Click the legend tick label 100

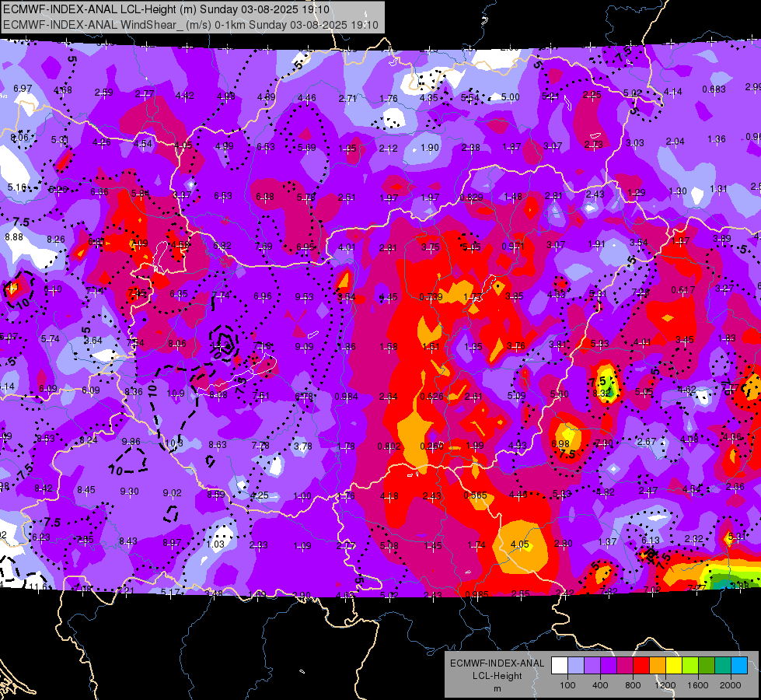tap(567, 685)
